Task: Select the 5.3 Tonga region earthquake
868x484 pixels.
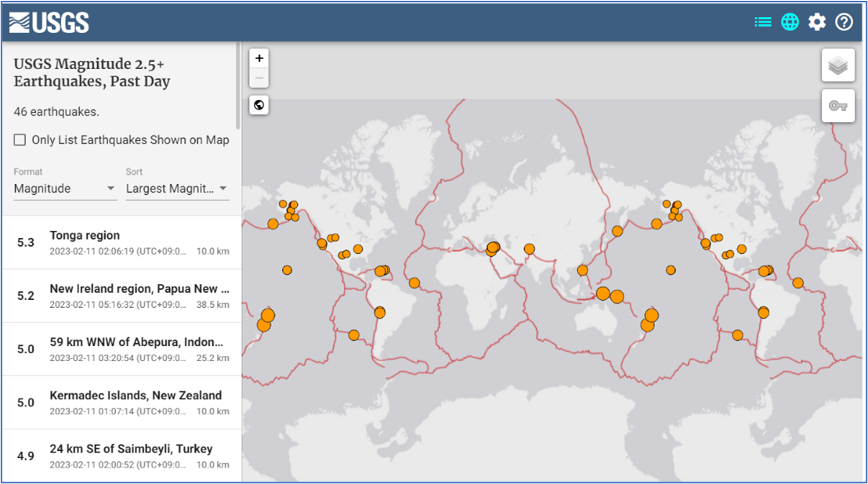Action: point(121,242)
